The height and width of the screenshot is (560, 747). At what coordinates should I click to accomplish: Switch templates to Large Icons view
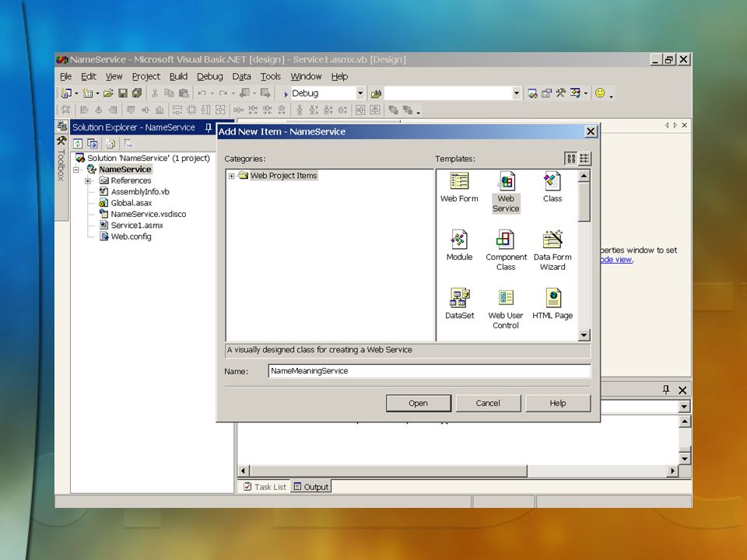pyautogui.click(x=570, y=159)
